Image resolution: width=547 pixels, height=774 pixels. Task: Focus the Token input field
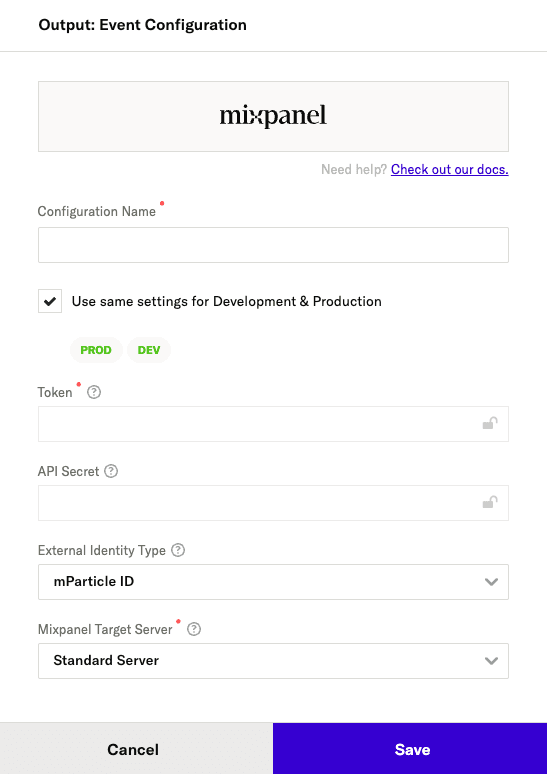pyautogui.click(x=274, y=424)
